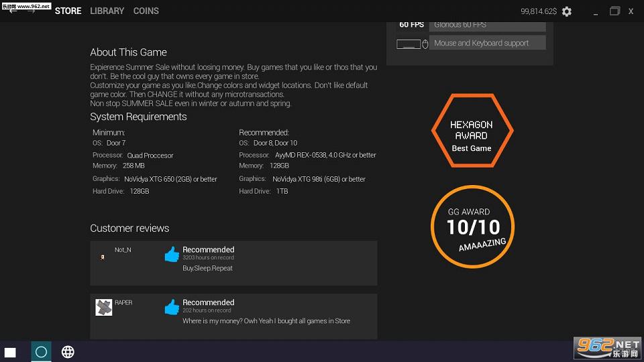Go to the COINS tab
644x362 pixels.
coord(146,11)
